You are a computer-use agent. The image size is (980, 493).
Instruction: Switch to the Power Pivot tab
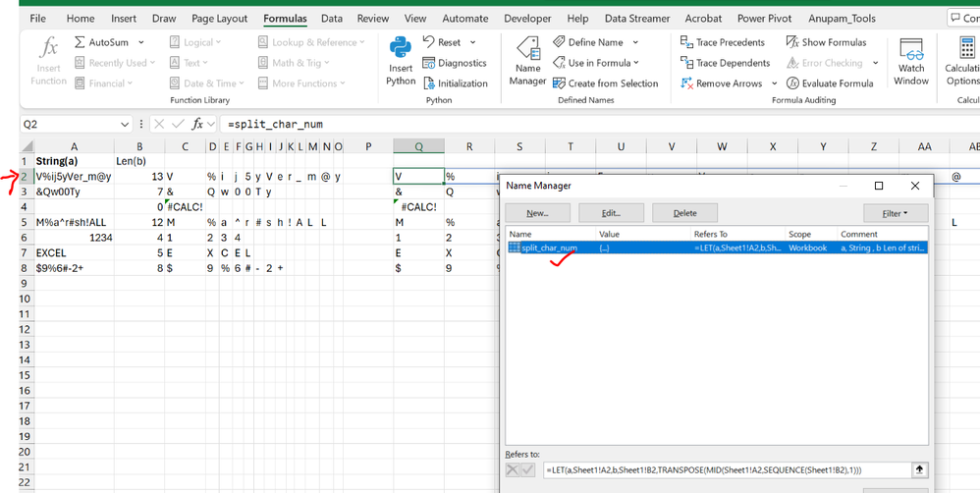coord(765,19)
